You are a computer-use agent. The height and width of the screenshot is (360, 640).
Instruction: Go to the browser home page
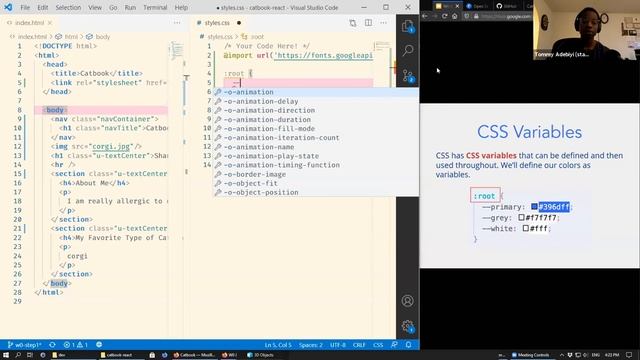(x=454, y=16)
